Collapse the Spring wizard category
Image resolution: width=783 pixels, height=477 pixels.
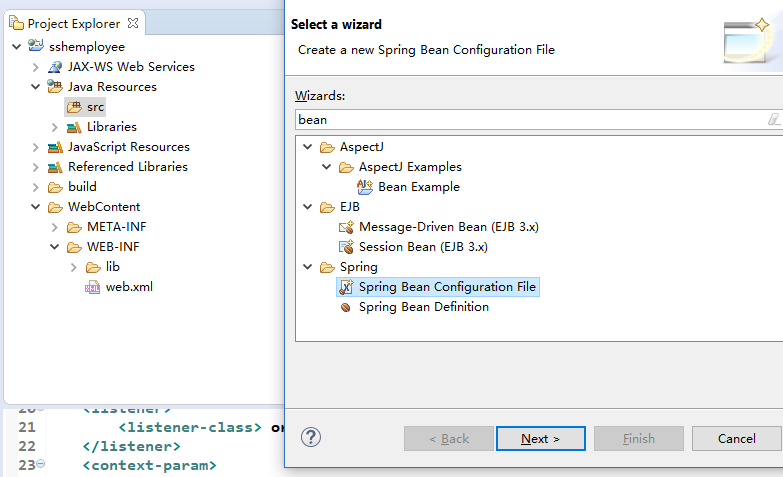tap(307, 267)
